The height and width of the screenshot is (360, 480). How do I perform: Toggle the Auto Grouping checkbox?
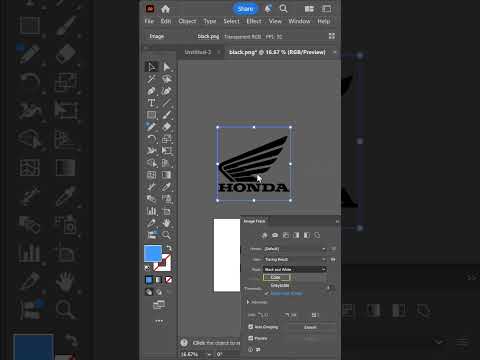(251, 327)
